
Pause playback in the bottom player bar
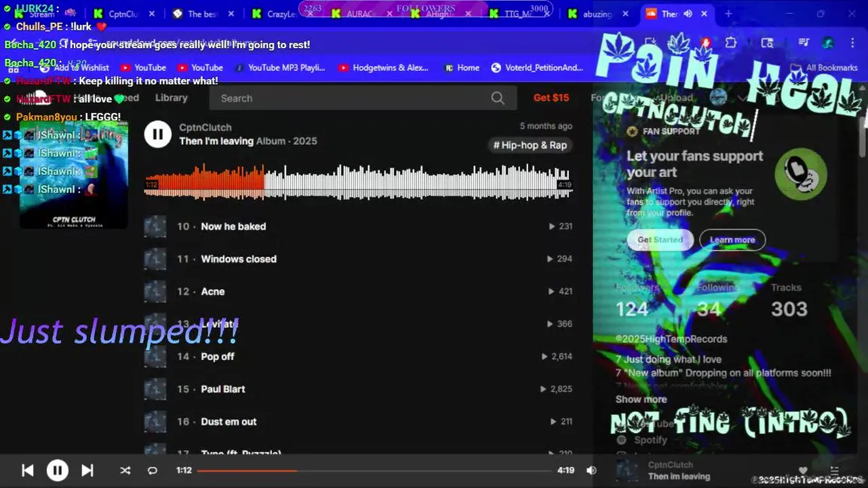pyautogui.click(x=58, y=470)
